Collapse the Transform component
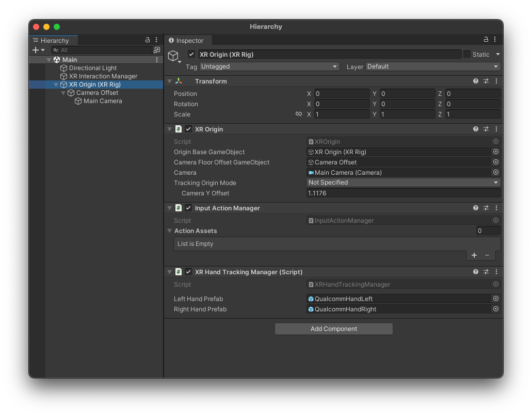Screen dimensions: 532x416 170,81
